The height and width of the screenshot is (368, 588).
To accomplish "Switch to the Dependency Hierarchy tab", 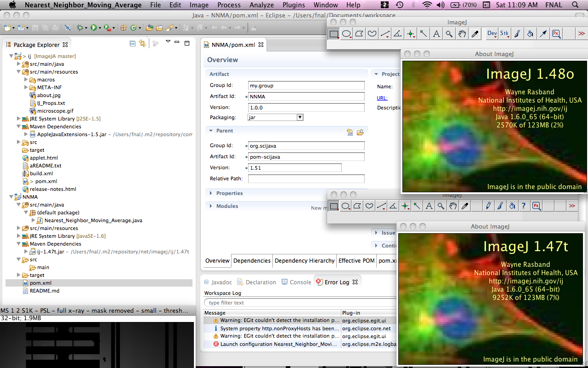I will 304,260.
